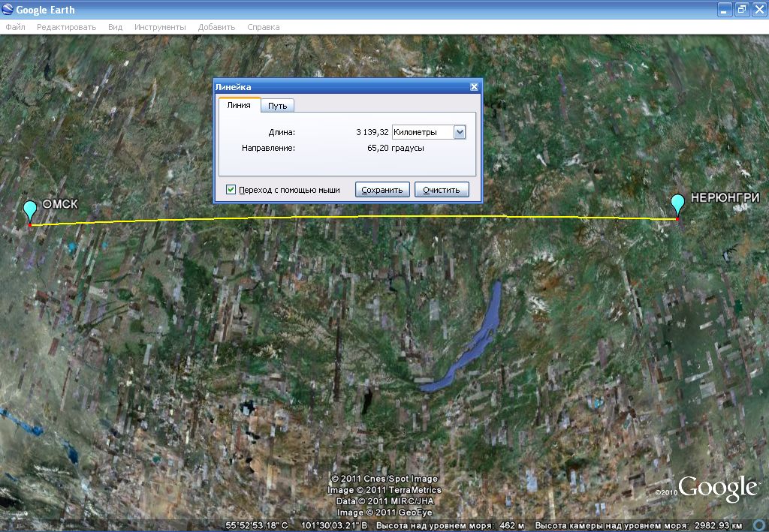Open the Километры units dropdown
This screenshot has width=769, height=532.
(x=460, y=132)
